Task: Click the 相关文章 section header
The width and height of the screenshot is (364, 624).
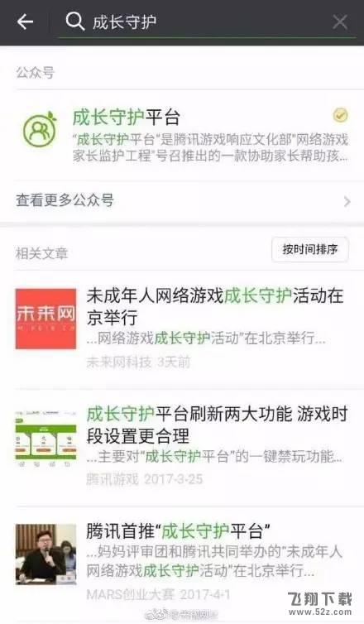Action: tap(41, 253)
